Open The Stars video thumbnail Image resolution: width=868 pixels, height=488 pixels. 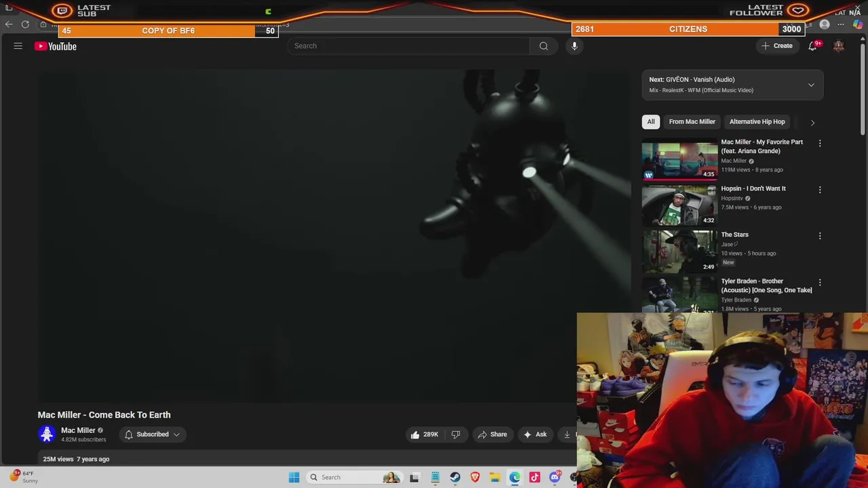[x=679, y=251]
